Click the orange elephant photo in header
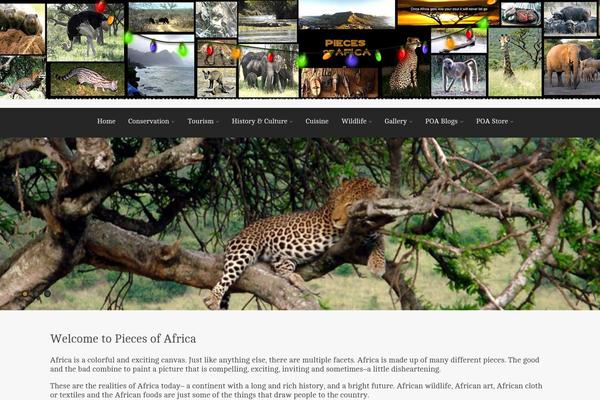Image resolution: width=600 pixels, height=400 pixels. click(572, 67)
